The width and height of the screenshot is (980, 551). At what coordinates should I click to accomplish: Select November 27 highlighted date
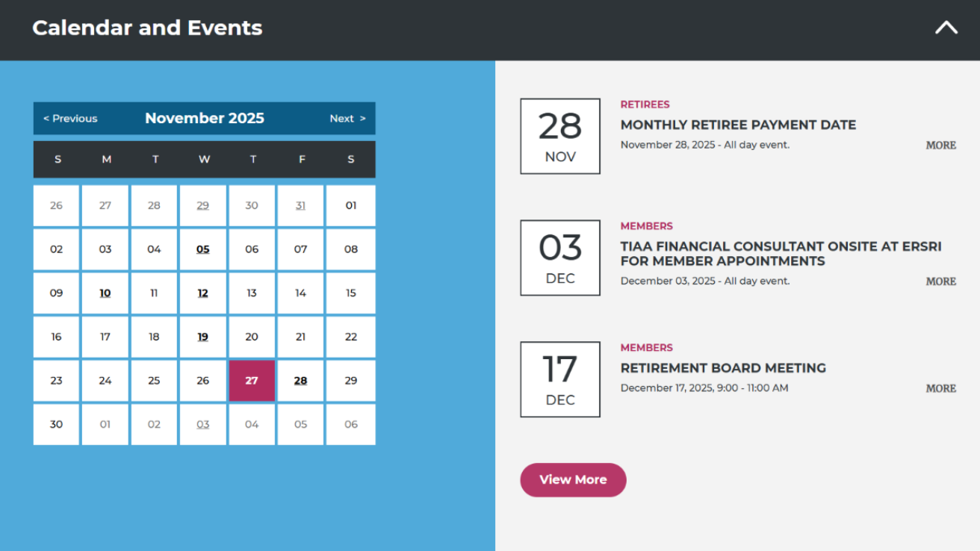pos(252,381)
